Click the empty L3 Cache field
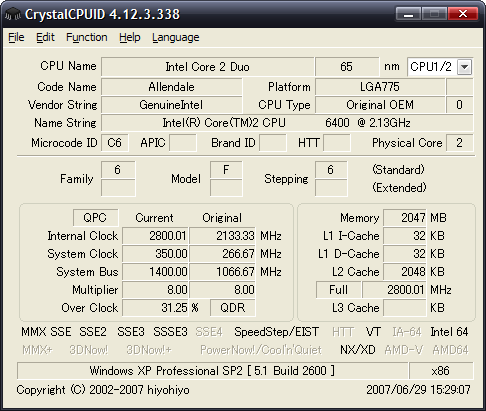Viewport: 486px width, 411px height. click(405, 308)
